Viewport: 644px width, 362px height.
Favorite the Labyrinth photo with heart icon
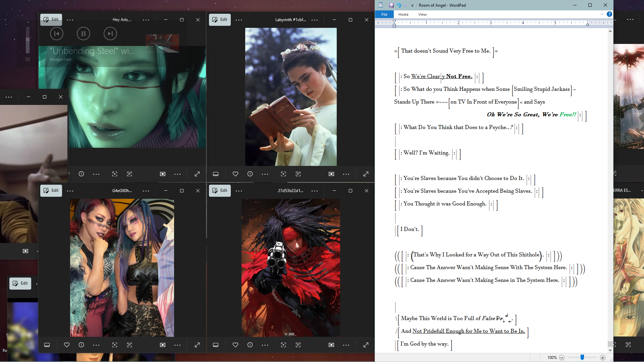point(235,174)
